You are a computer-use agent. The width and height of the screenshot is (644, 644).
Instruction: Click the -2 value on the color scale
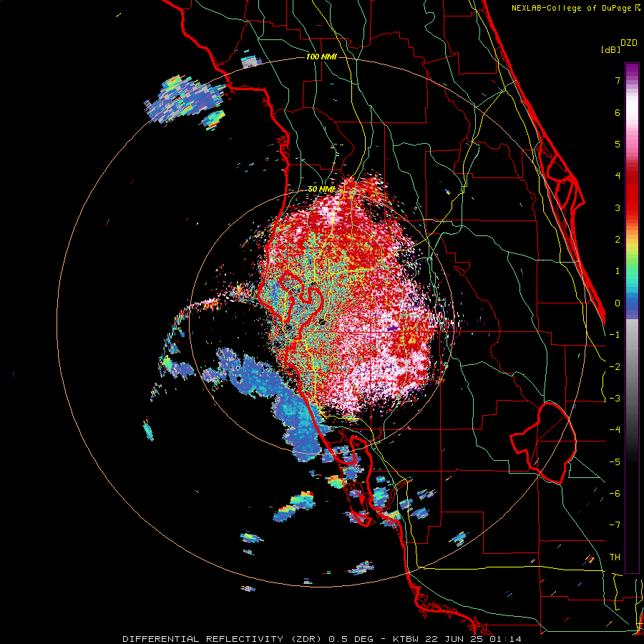(615, 366)
